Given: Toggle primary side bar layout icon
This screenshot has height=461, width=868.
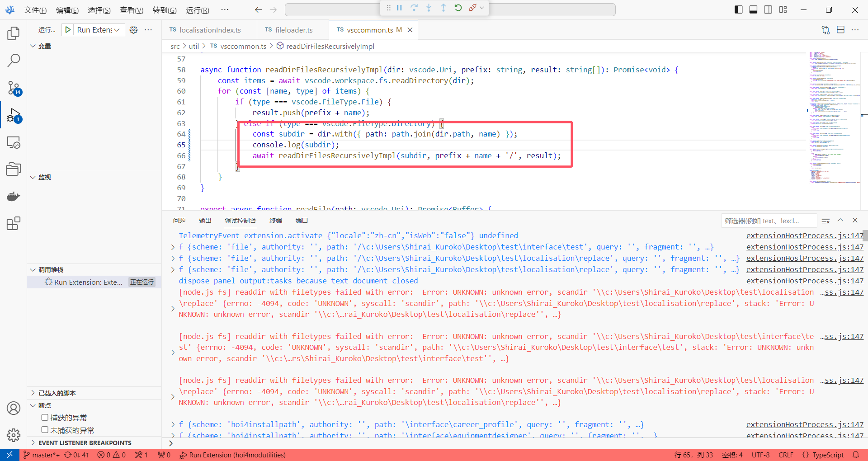Looking at the screenshot, I should pos(739,9).
